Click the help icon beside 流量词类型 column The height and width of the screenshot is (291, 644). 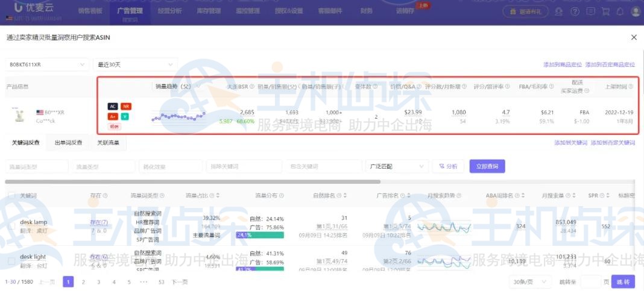(162, 196)
